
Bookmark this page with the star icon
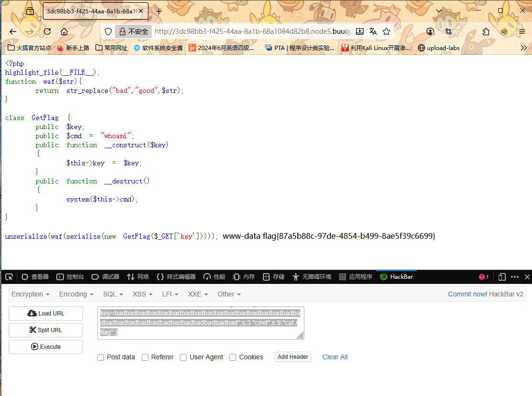point(386,31)
